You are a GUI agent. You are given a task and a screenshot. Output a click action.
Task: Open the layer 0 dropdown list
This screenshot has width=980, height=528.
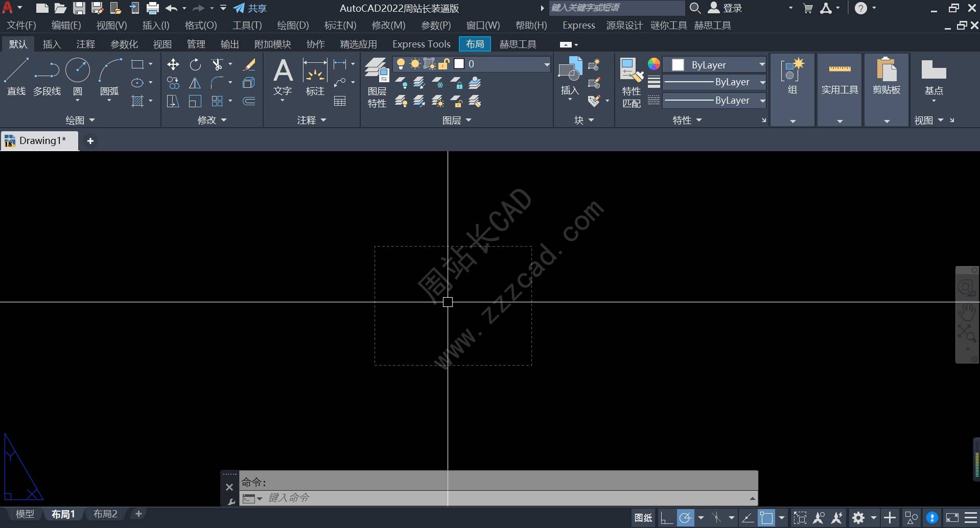pyautogui.click(x=547, y=64)
